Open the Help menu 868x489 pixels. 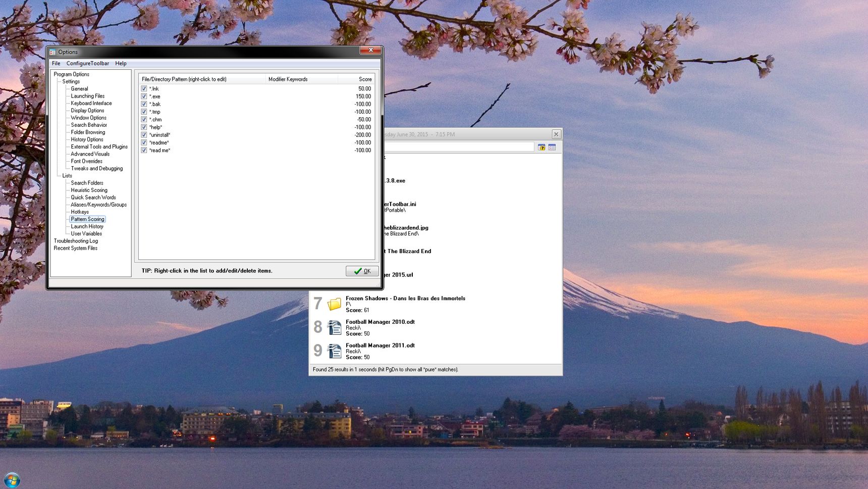pos(121,63)
